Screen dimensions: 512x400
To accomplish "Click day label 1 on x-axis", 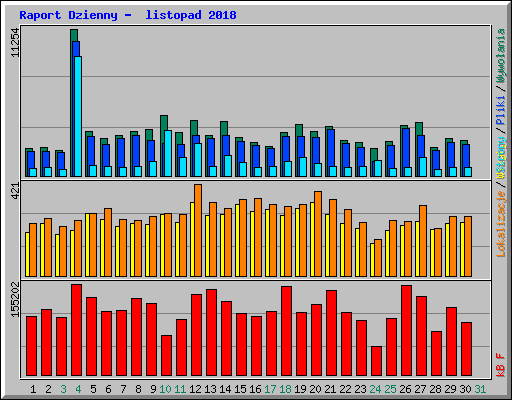I will [33, 389].
